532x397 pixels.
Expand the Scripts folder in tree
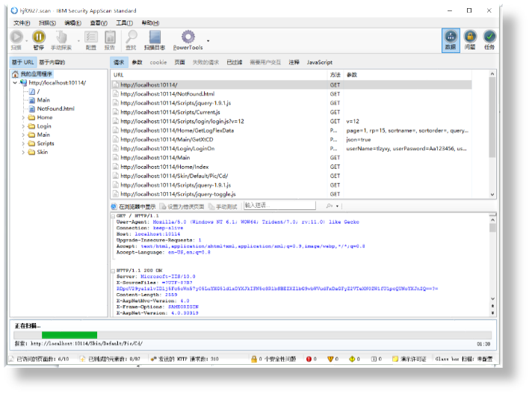(x=23, y=144)
